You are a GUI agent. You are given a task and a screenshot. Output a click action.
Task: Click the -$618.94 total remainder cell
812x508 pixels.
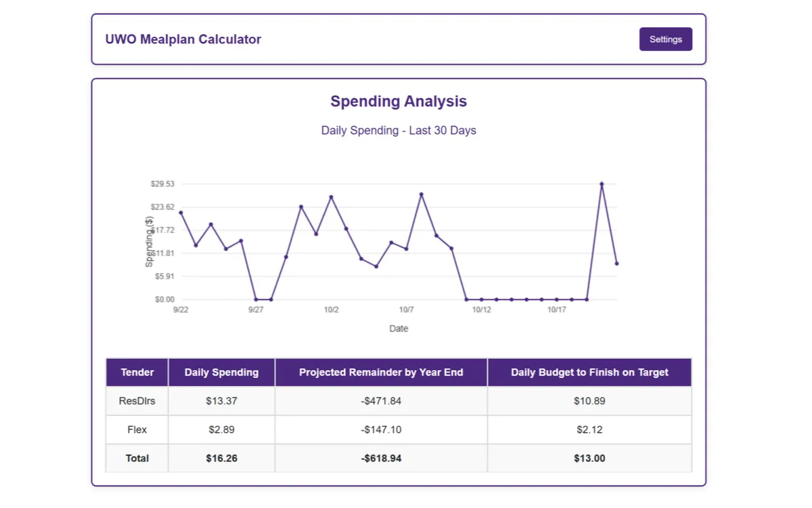click(381, 459)
